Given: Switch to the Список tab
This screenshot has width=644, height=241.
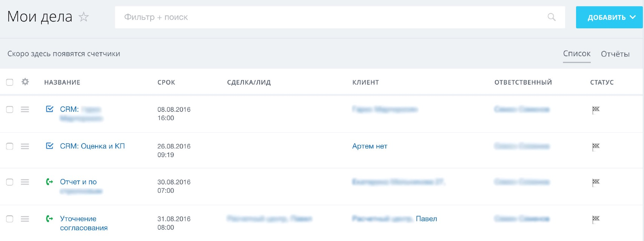Looking at the screenshot, I should pos(577,54).
